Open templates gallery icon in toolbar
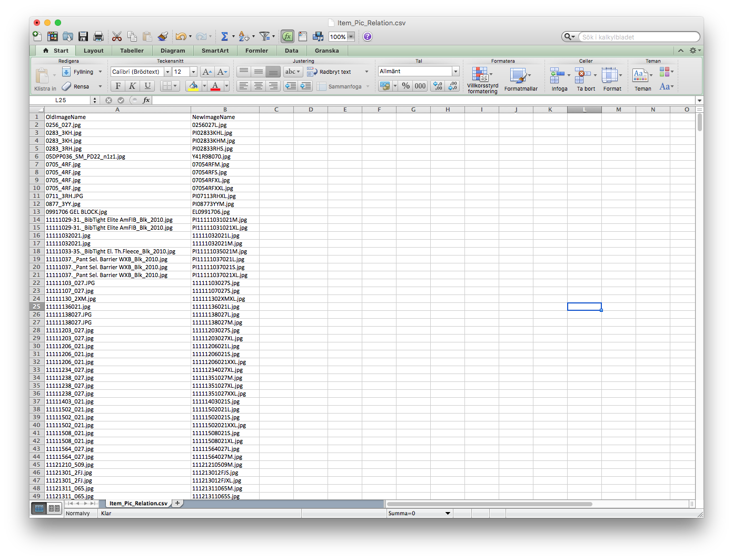The width and height of the screenshot is (733, 560). click(53, 36)
